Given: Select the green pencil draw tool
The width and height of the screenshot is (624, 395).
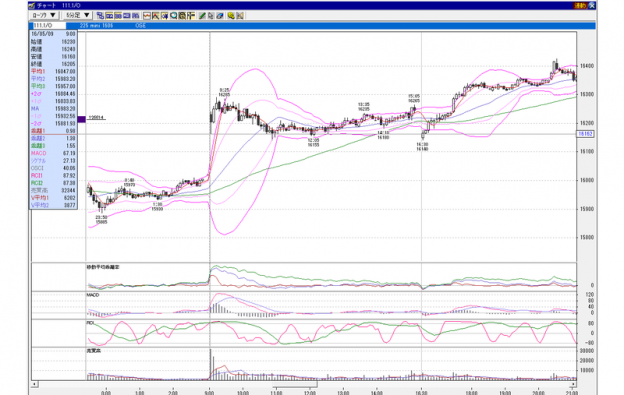Looking at the screenshot, I should click(202, 16).
